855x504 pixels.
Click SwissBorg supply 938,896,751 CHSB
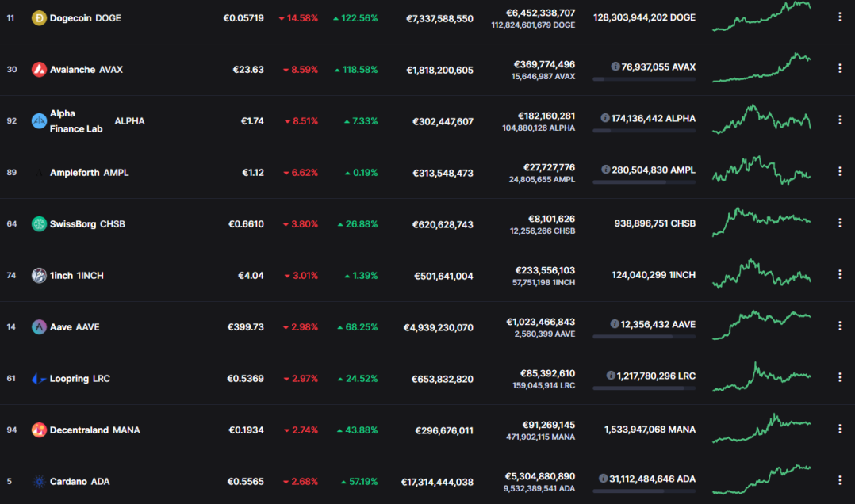coord(655,223)
